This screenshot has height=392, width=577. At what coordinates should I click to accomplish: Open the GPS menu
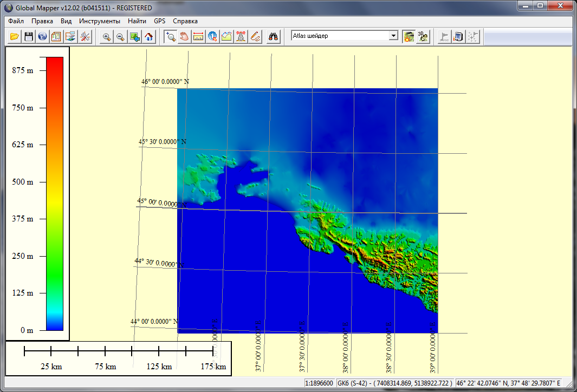(x=159, y=21)
